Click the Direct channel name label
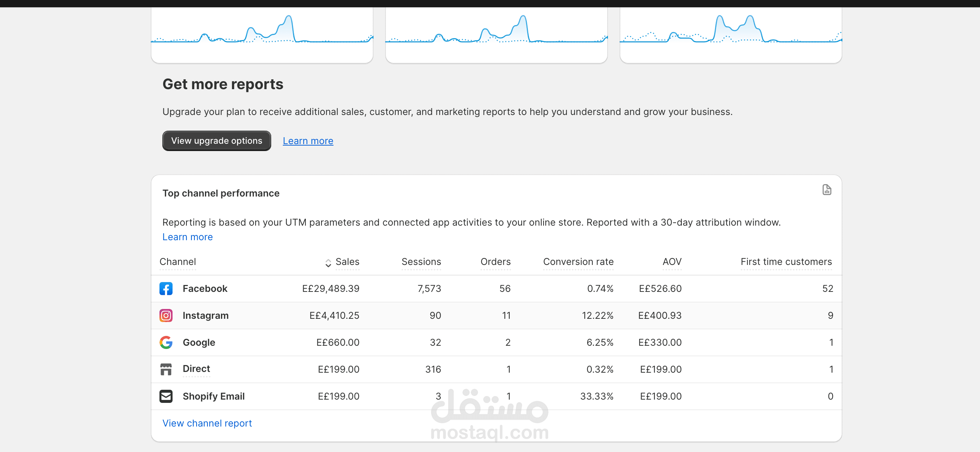 click(196, 369)
